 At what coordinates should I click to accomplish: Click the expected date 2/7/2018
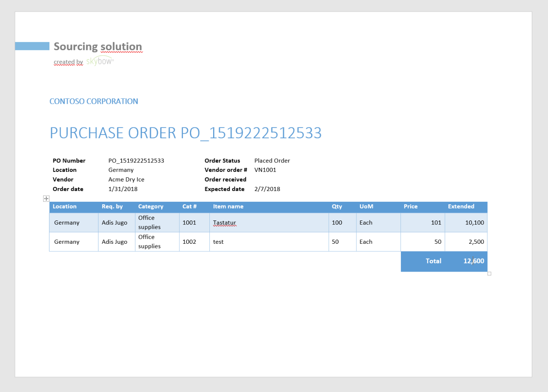[x=267, y=189]
